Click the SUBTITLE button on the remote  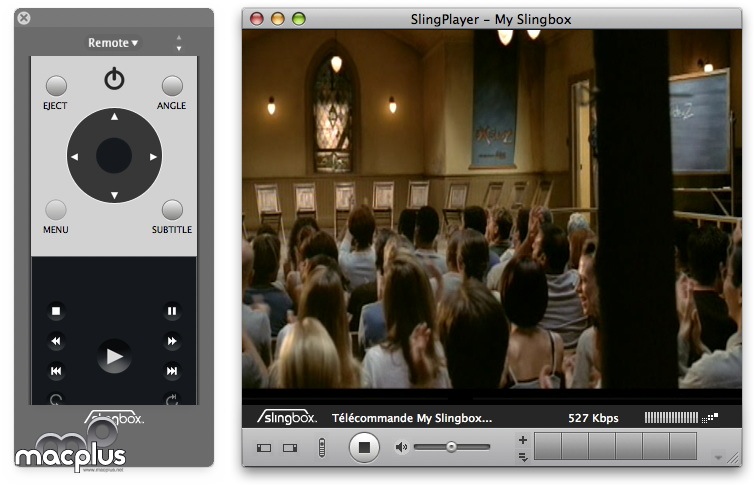[172, 210]
